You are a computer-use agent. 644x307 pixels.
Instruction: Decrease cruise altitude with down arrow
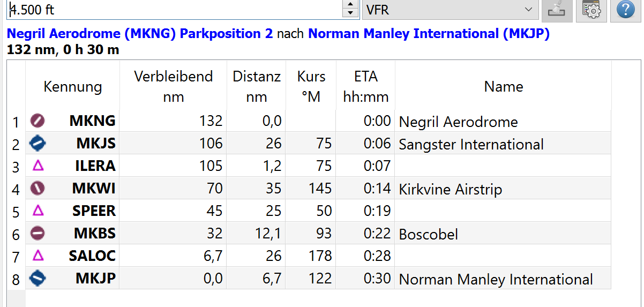tap(350, 14)
